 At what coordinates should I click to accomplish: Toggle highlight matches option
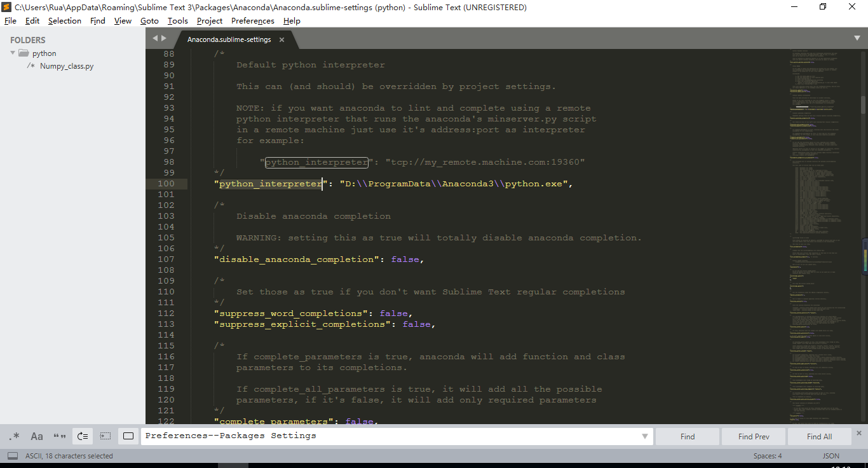(x=128, y=436)
